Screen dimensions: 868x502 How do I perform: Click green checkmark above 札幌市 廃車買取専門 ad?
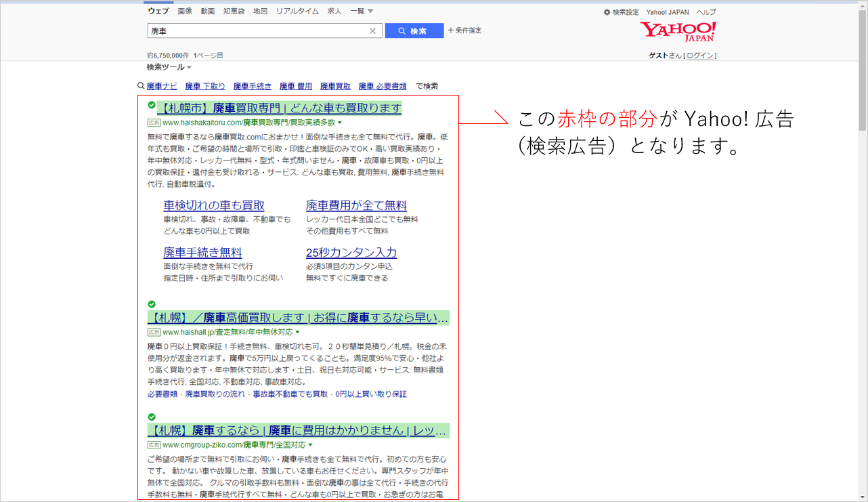coord(152,105)
